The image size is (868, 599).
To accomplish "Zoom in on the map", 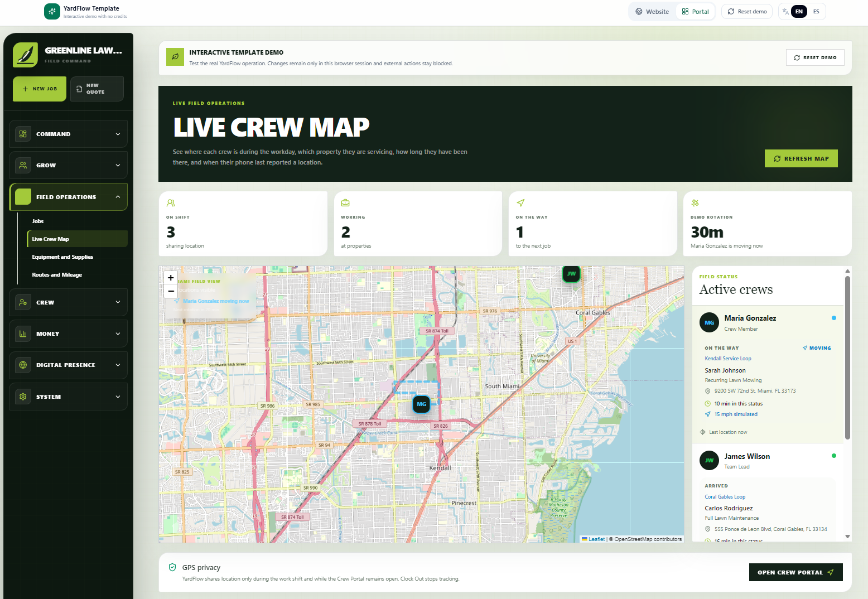I will tap(171, 278).
